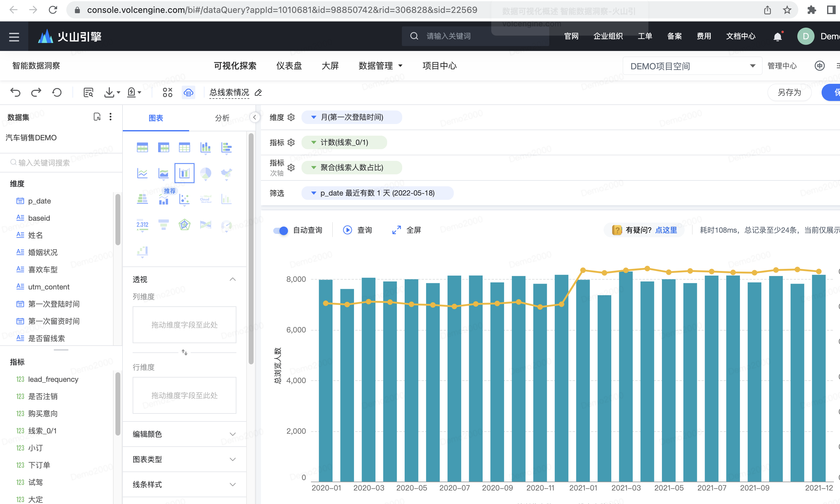The width and height of the screenshot is (840, 504).
Task: Select the pivot table chart type
Action: pyautogui.click(x=163, y=148)
